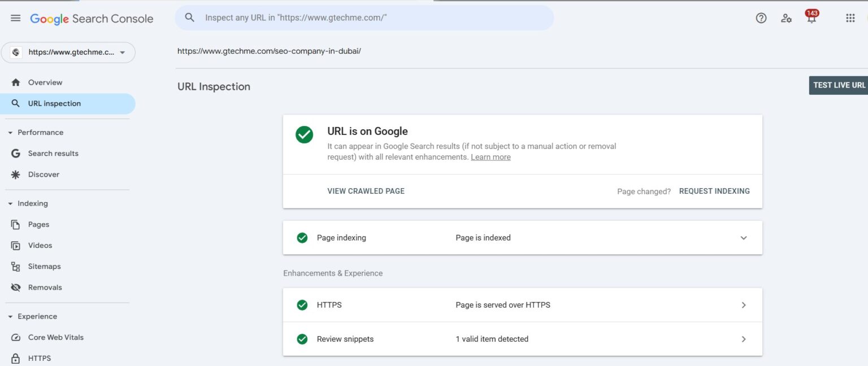Click the Sitemaps icon
Screen dimensions: 868x366
coord(15,265)
